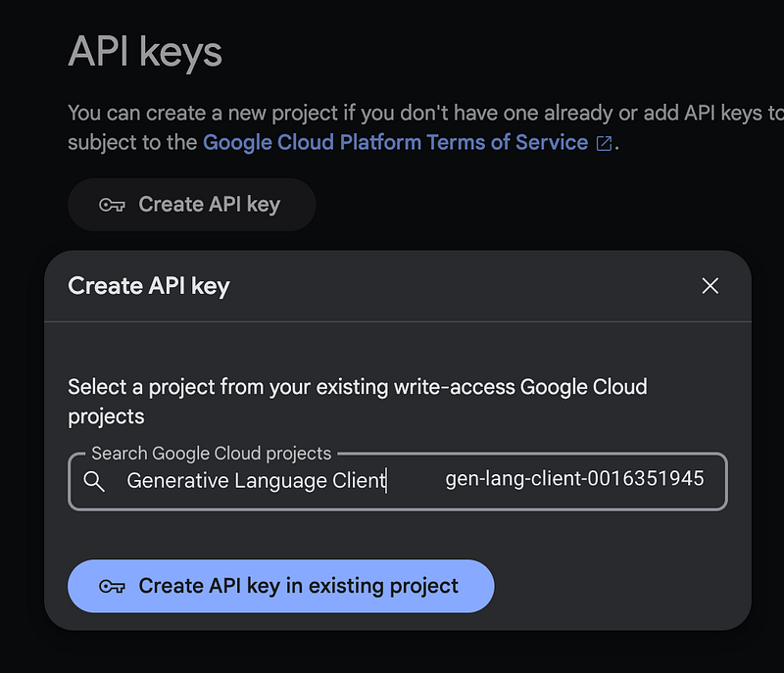Click Generative Language Client text in search box

[x=256, y=481]
